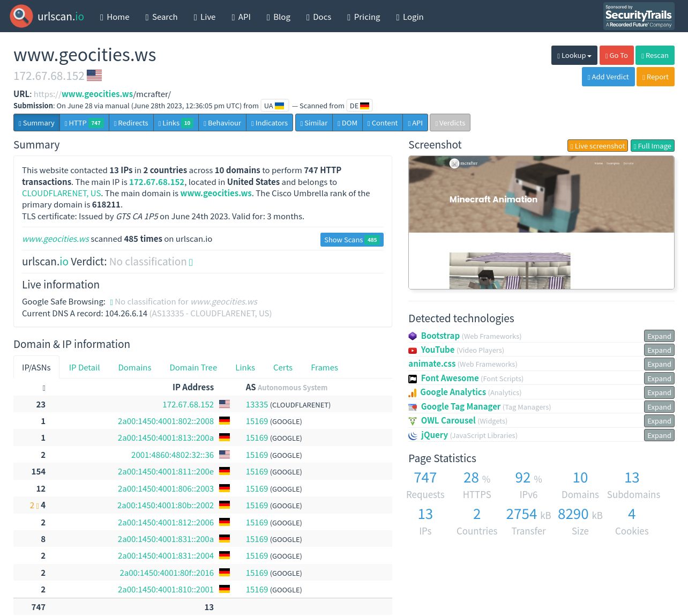Open the Pricing page in navbar
Screen dimensions: 688x616
click(364, 17)
